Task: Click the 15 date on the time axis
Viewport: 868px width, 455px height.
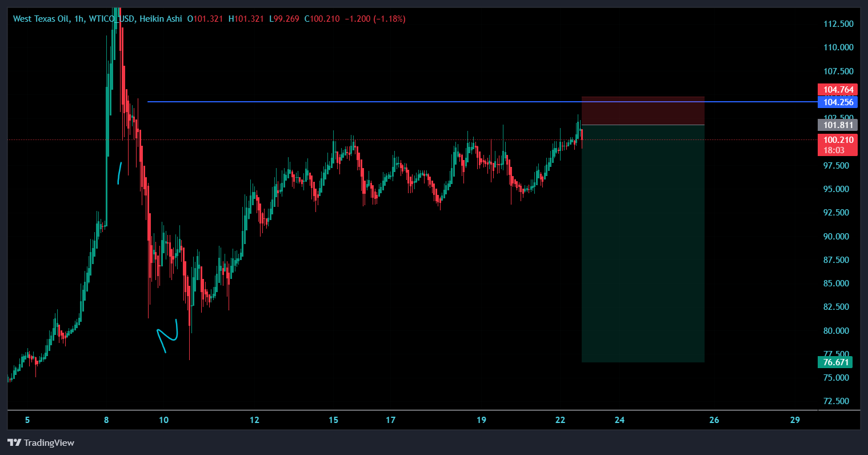Action: click(334, 420)
